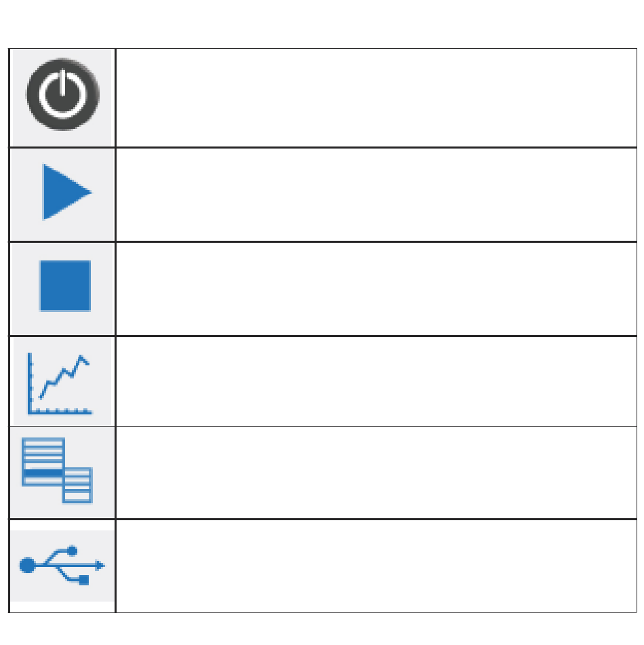Open the overlapping data tables icon
Screen dimensions: 644x645
[x=57, y=470]
